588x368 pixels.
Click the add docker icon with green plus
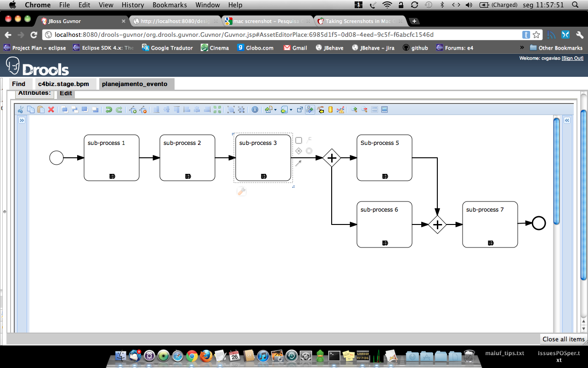point(133,109)
